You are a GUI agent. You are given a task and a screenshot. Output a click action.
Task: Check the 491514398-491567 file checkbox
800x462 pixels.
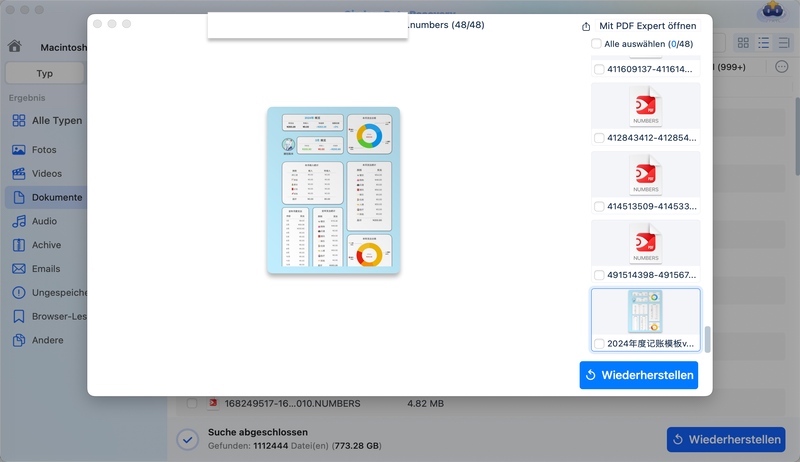tap(599, 275)
